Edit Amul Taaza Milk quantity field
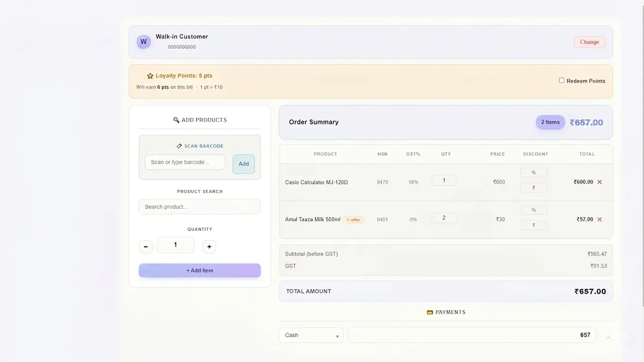The height and width of the screenshot is (362, 644). coord(443,218)
